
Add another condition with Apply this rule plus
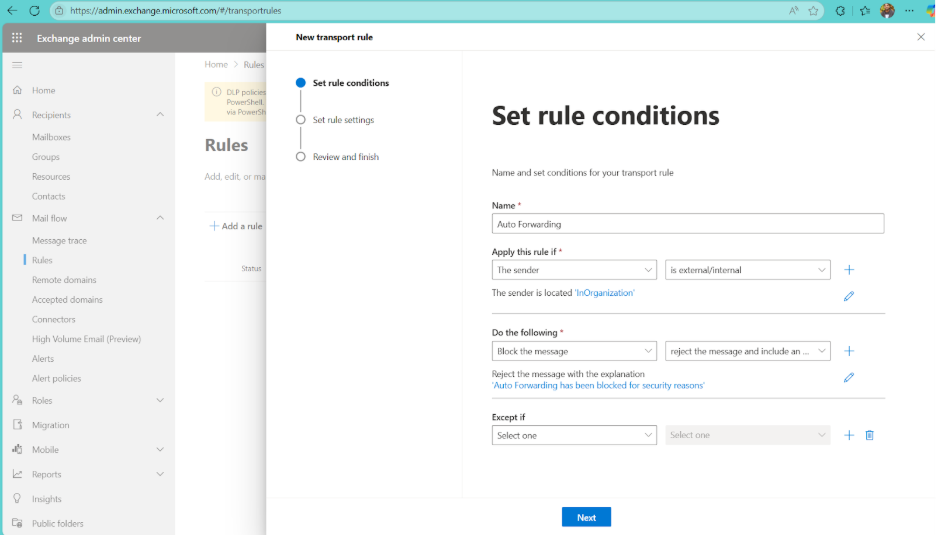[x=849, y=270]
